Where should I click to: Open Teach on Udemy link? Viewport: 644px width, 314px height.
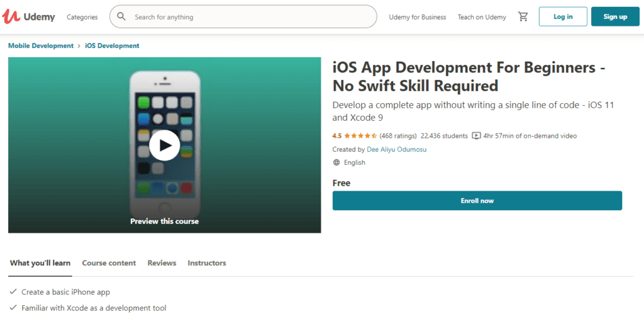tap(482, 17)
